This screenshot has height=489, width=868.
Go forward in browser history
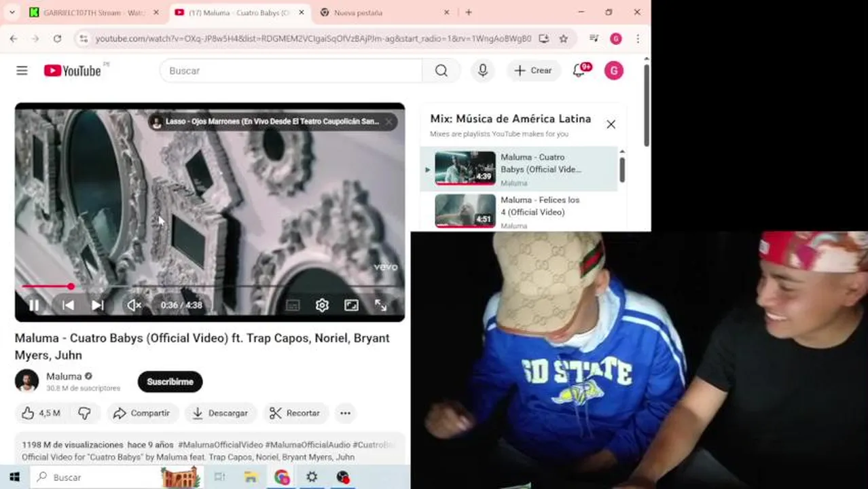point(35,39)
